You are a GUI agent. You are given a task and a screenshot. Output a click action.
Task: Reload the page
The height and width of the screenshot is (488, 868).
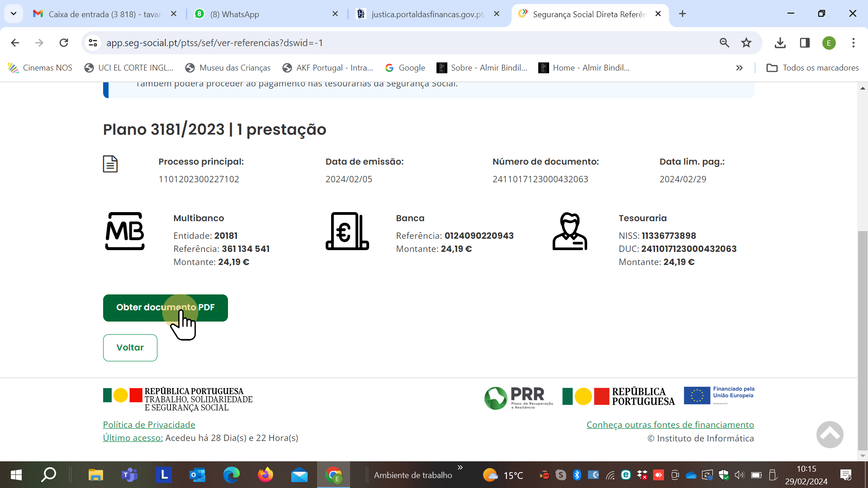tap(64, 43)
